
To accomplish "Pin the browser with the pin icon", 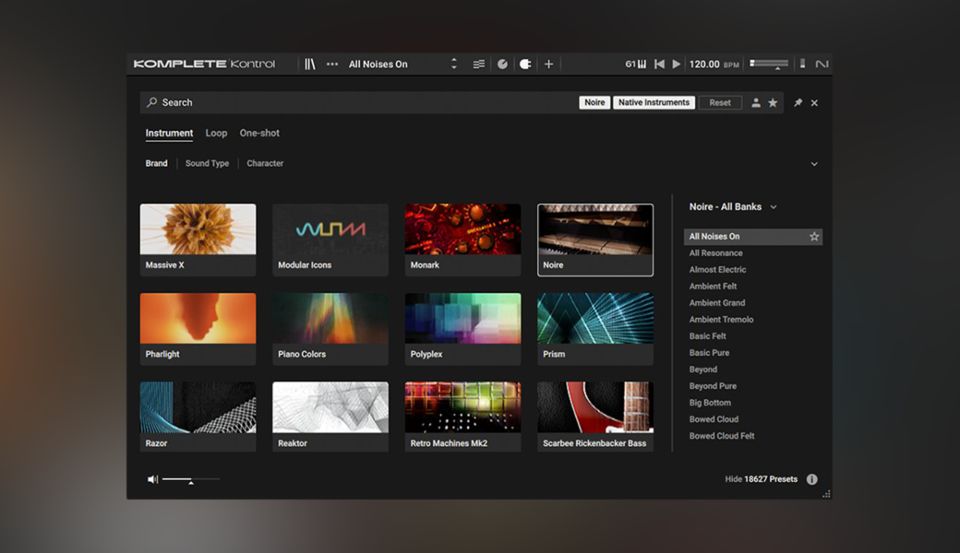I will tap(798, 103).
